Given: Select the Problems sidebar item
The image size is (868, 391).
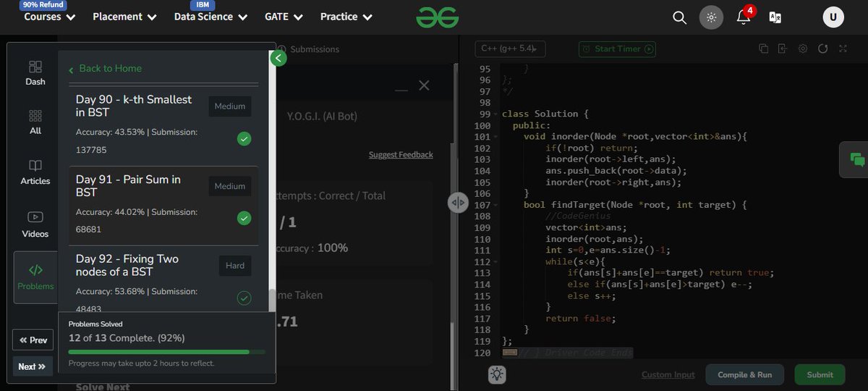Looking at the screenshot, I should 35,277.
